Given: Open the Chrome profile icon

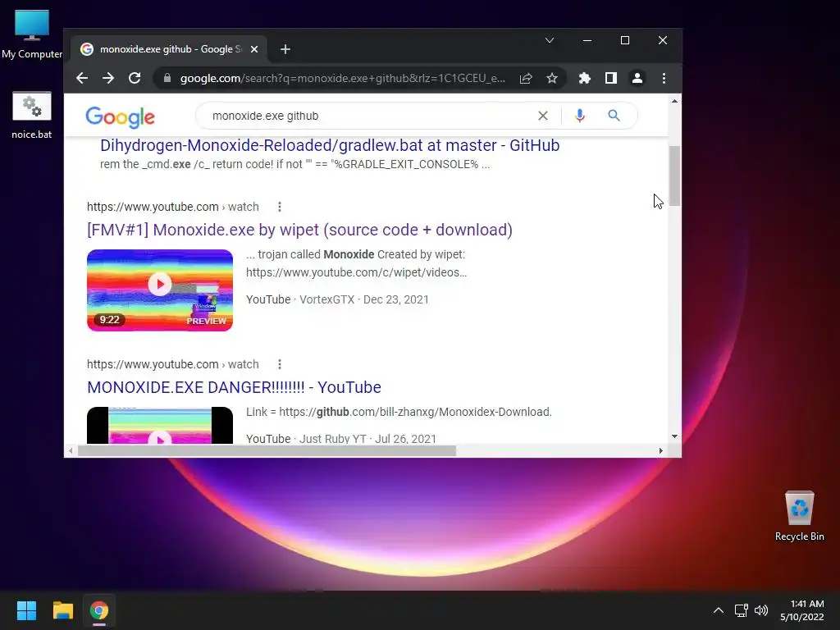Looking at the screenshot, I should click(x=637, y=78).
